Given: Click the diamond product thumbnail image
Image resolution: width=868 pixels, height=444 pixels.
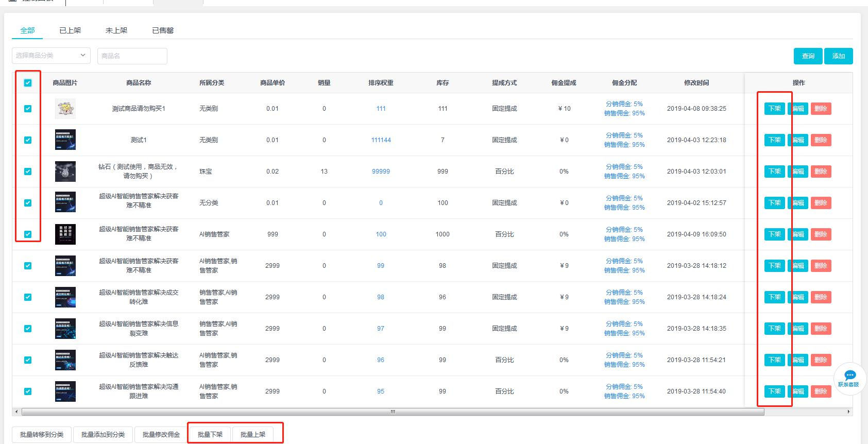Looking at the screenshot, I should [x=65, y=172].
